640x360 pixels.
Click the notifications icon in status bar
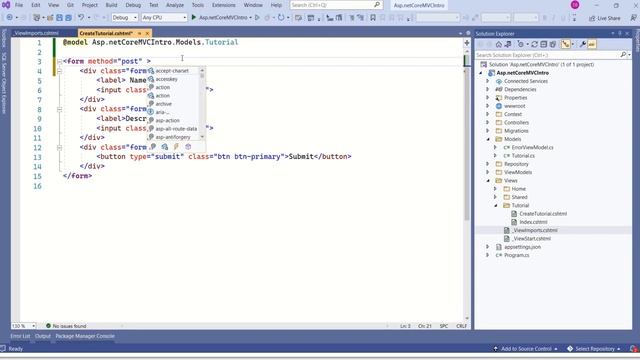(x=633, y=349)
